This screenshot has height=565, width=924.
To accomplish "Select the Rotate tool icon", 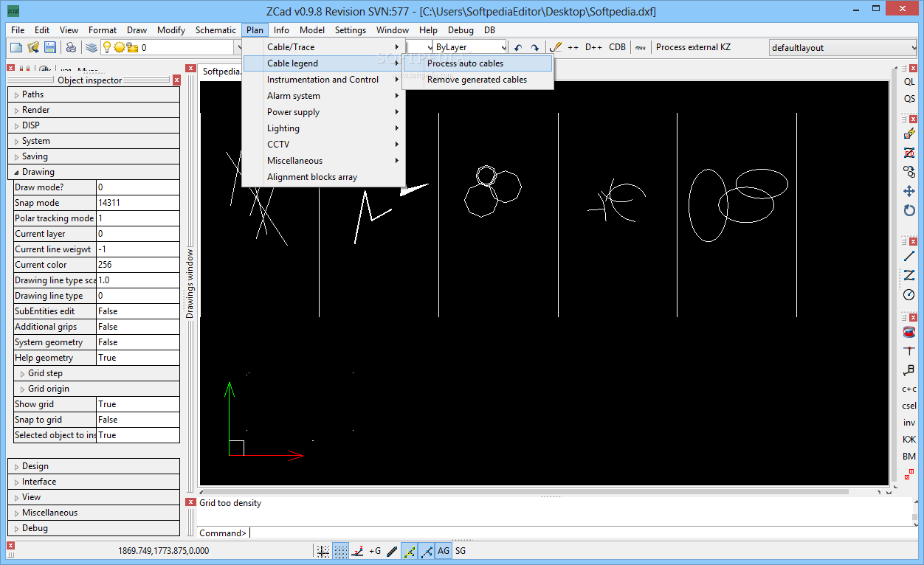I will tap(909, 210).
